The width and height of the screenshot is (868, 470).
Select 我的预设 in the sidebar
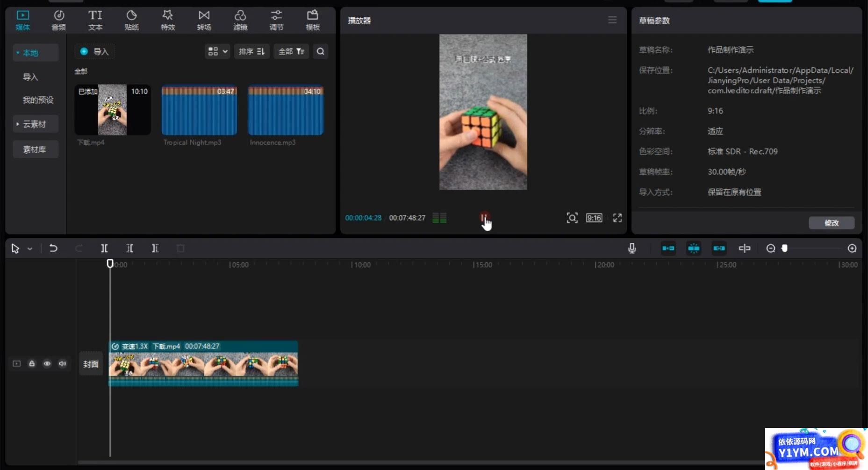[38, 100]
